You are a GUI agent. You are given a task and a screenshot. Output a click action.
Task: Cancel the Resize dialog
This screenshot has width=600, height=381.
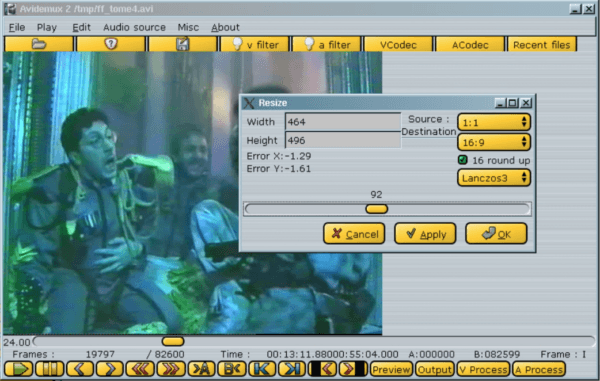point(354,233)
